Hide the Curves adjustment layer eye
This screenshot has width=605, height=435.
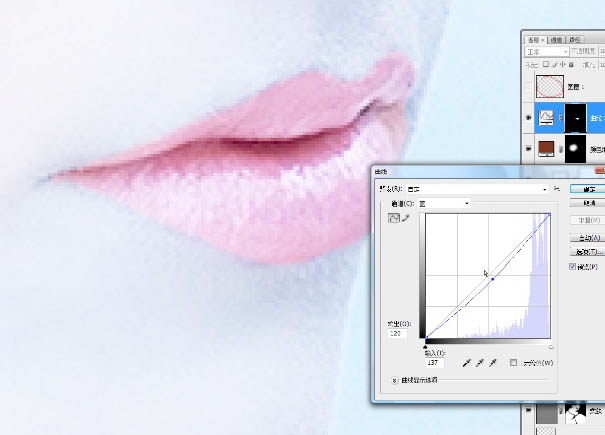(529, 118)
